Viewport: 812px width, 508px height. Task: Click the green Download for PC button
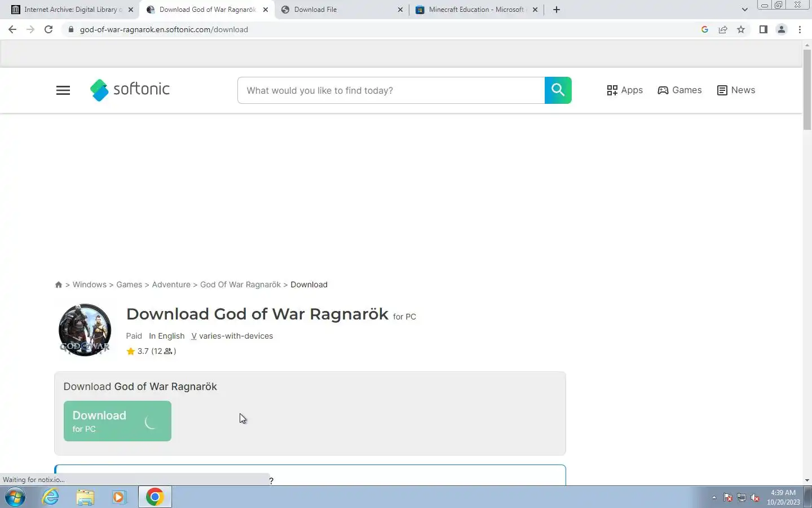tap(117, 421)
